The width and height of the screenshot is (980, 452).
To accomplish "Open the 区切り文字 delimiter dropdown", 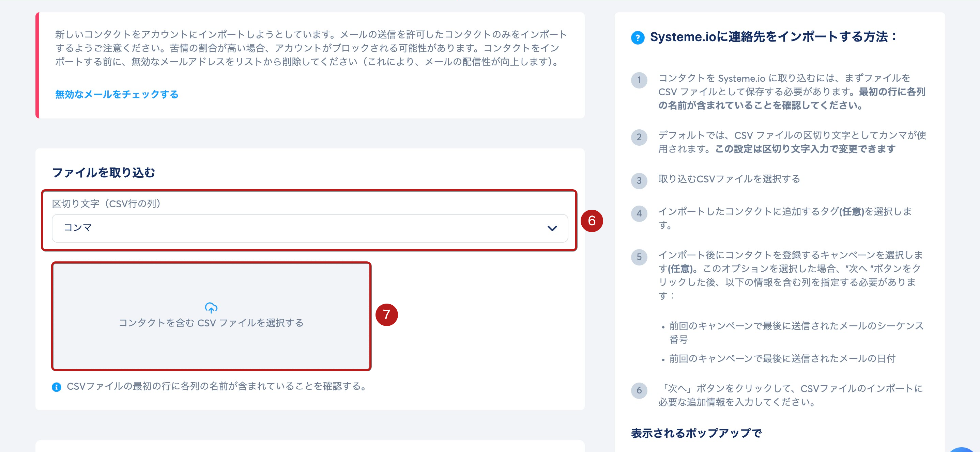I will tap(310, 228).
